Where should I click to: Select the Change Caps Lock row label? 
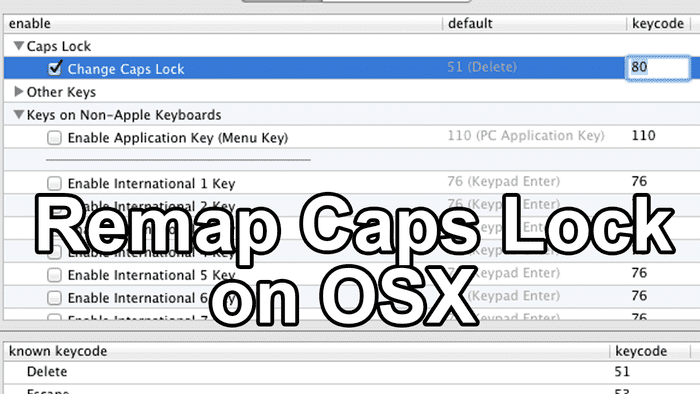pos(126,69)
